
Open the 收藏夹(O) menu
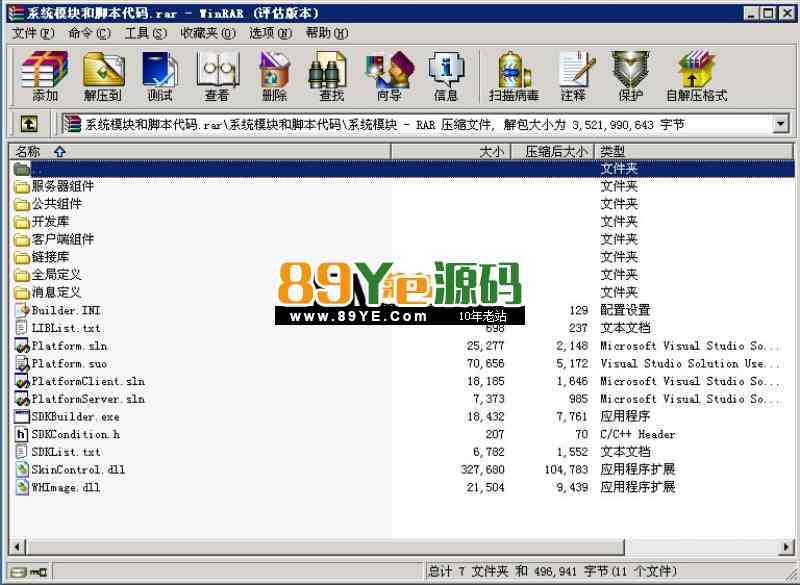208,33
